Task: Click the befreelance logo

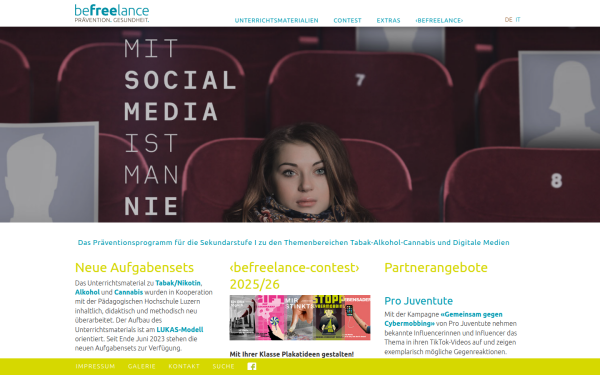Action: 112,13
